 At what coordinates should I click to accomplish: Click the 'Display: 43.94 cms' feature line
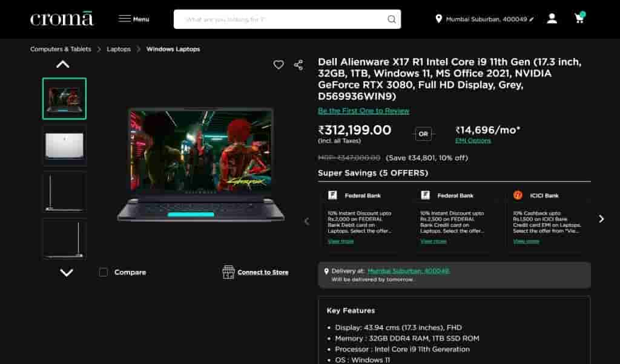click(x=398, y=327)
